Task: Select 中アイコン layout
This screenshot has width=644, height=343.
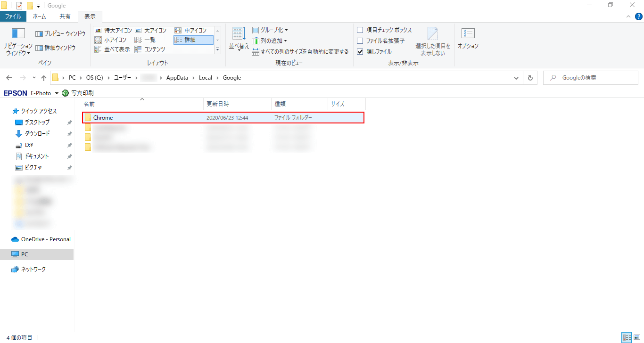Action: coord(191,31)
